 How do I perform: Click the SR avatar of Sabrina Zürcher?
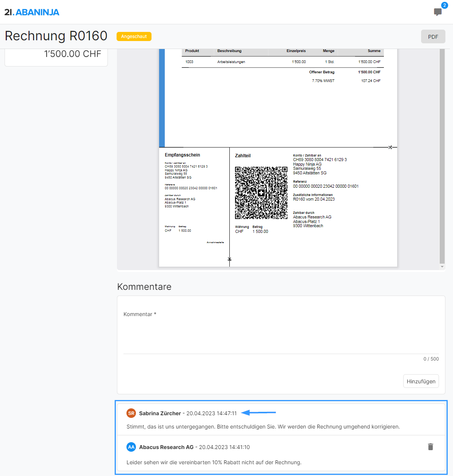[x=131, y=413]
